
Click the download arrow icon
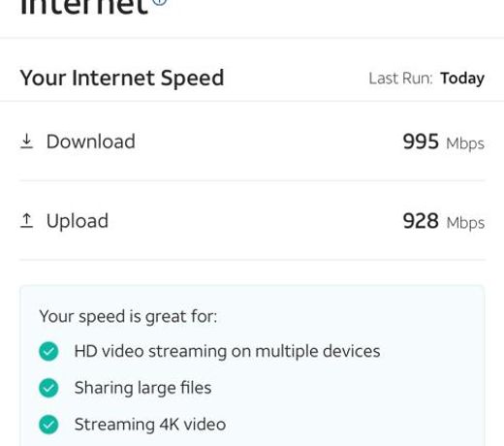pyautogui.click(x=26, y=142)
